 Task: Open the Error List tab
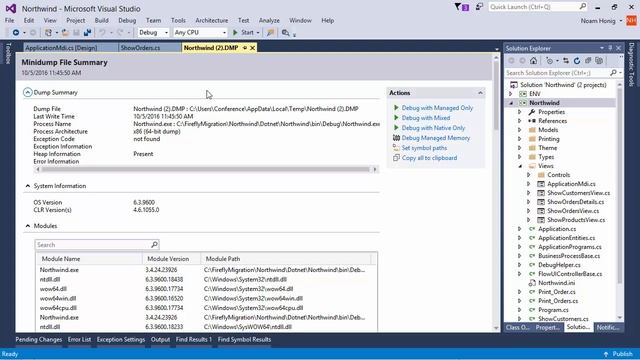click(x=80, y=339)
